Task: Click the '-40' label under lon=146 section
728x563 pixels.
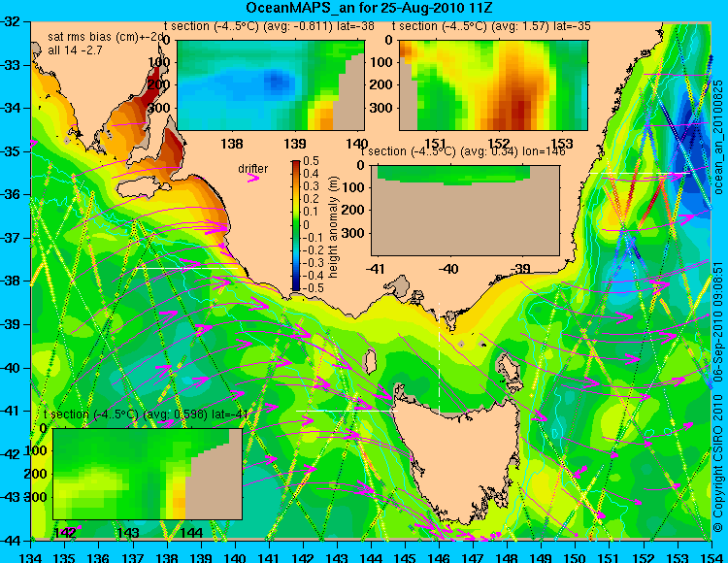Action: pyautogui.click(x=448, y=269)
